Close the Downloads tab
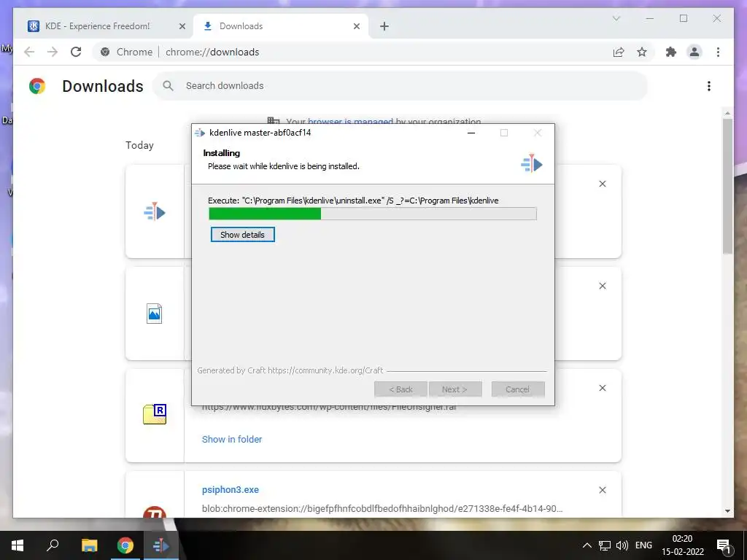Viewport: 747px width, 560px height. [x=356, y=26]
